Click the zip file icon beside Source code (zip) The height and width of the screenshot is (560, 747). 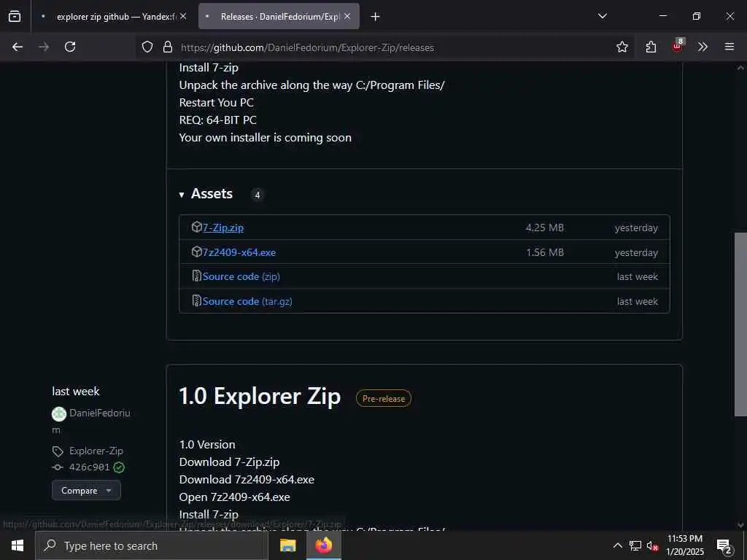(x=196, y=276)
